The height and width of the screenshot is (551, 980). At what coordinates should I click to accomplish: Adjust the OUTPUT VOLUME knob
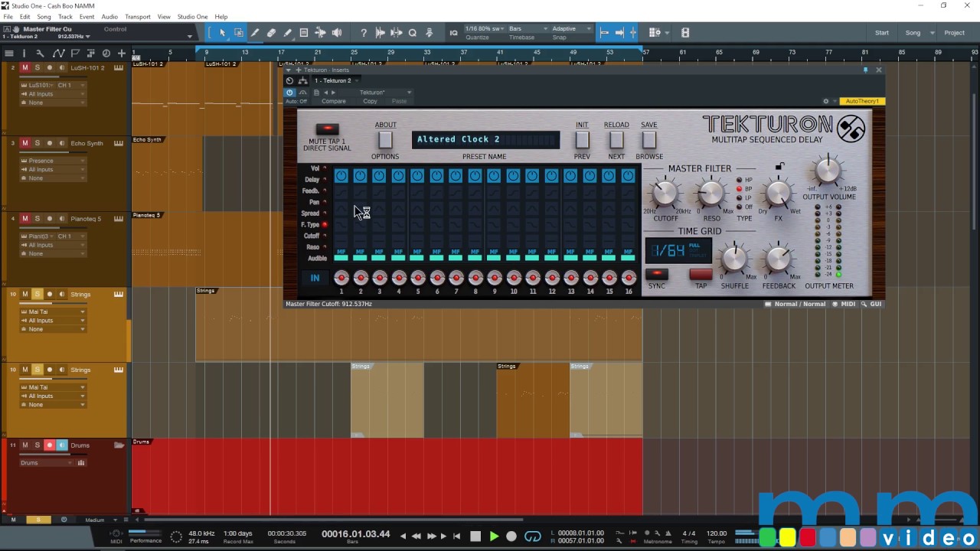click(x=827, y=171)
